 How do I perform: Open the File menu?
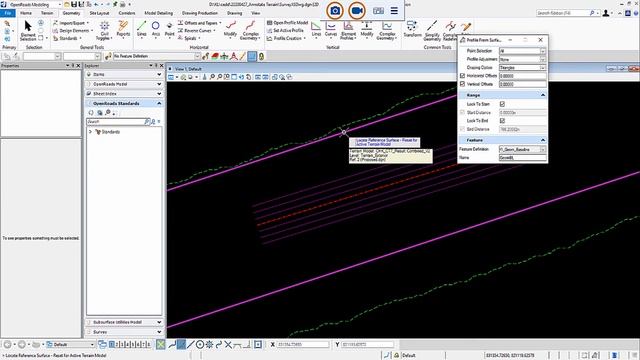click(x=8, y=13)
